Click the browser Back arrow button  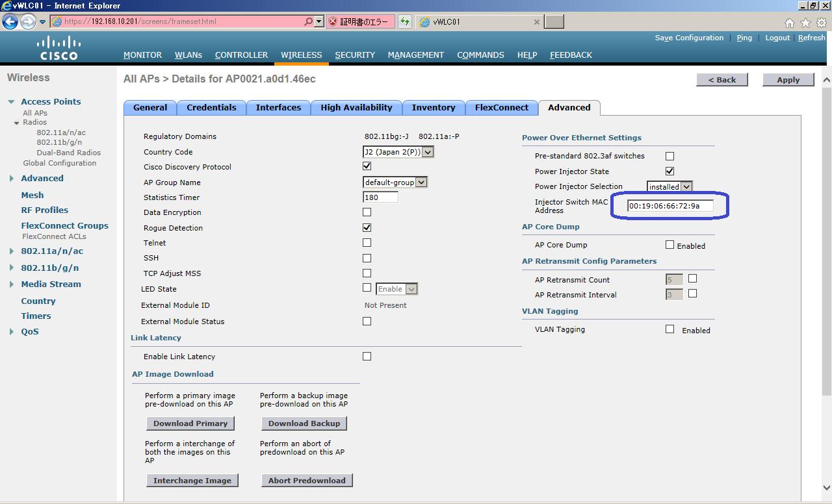[10, 21]
